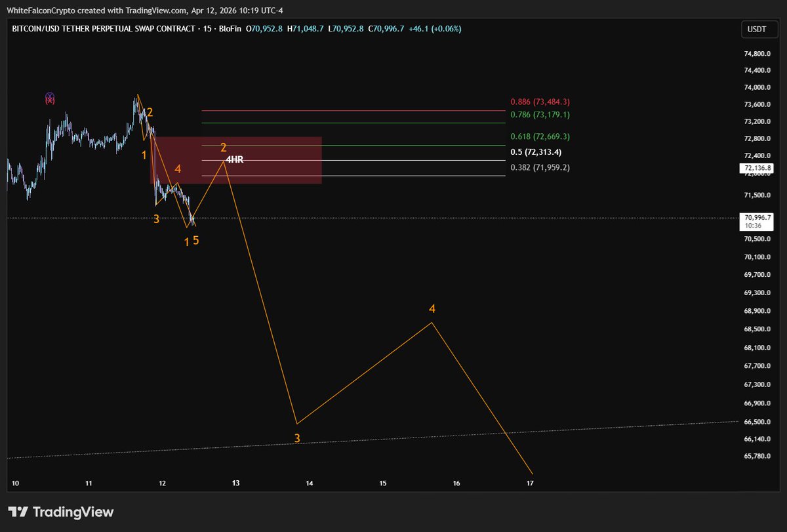The width and height of the screenshot is (787, 532).
Task: Click the 66,900.0 price axis label
Action: click(x=757, y=403)
